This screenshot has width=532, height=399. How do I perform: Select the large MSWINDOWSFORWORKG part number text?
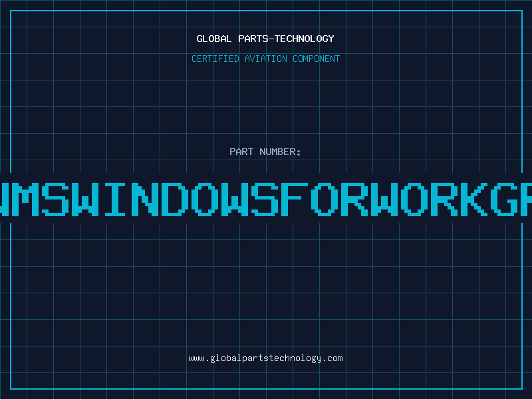coord(266,199)
